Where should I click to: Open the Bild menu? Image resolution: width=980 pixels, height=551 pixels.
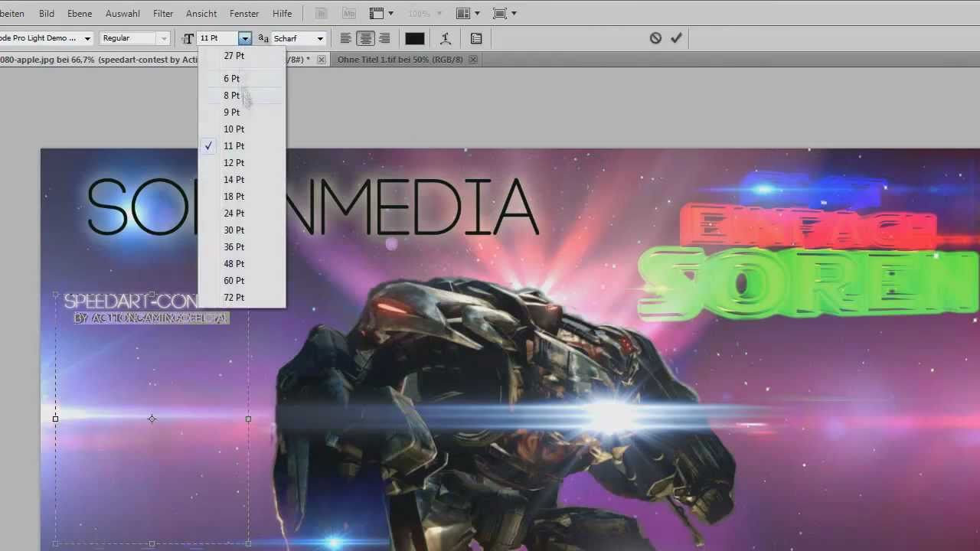[46, 14]
